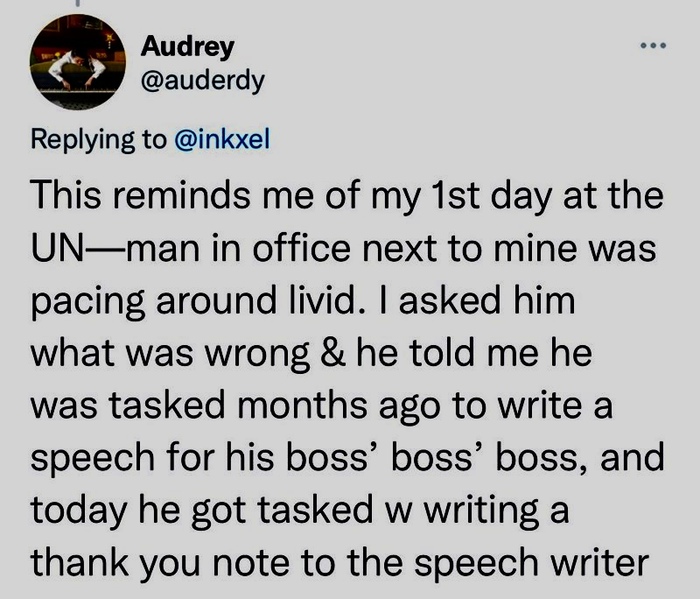Click the final line 'thank you note'

339,563
